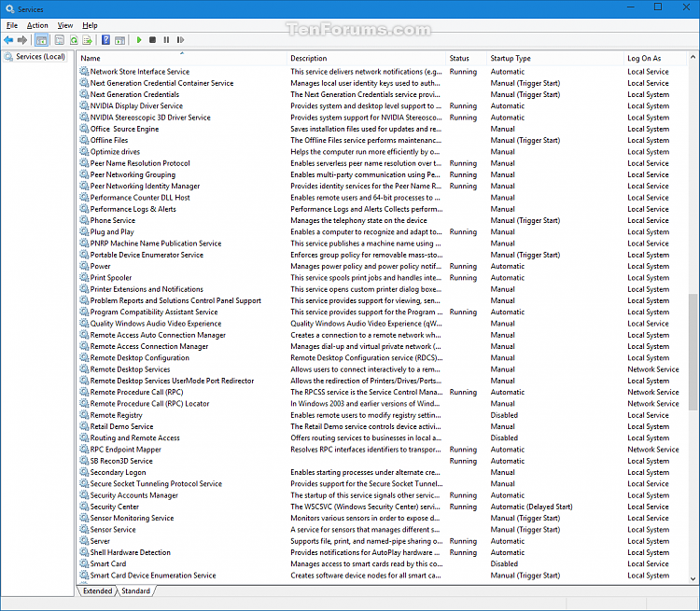Select Optimize drives service

tap(115, 152)
